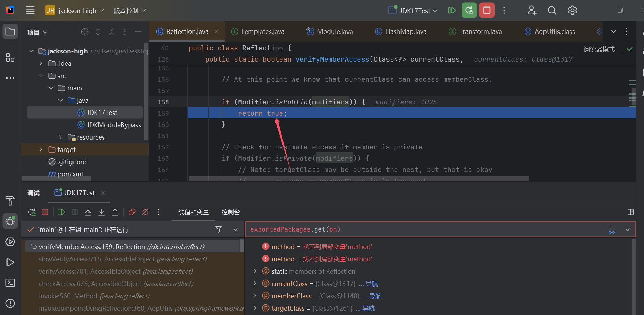Navigate to memberClass via 导航 link
Screen dimensions: 644x315
375,296
